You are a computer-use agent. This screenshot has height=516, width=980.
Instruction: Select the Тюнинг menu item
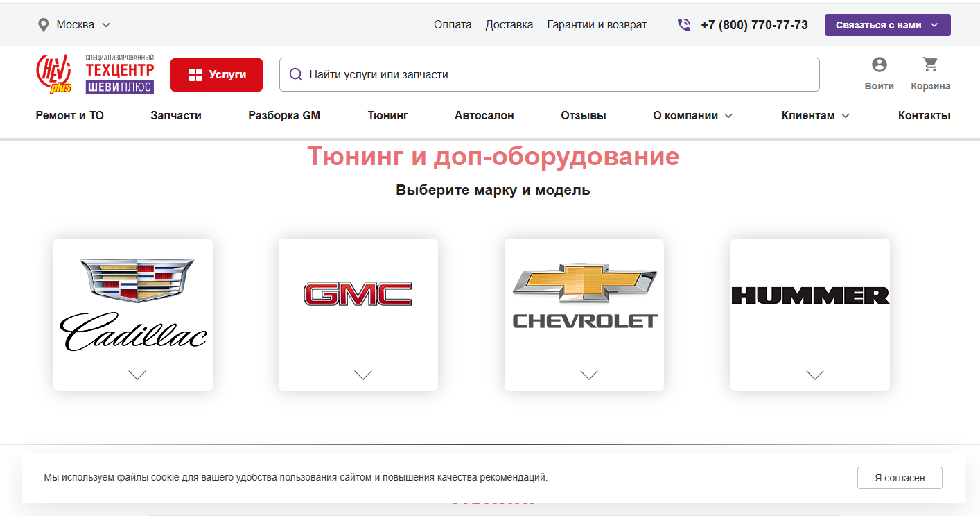pyautogui.click(x=387, y=116)
